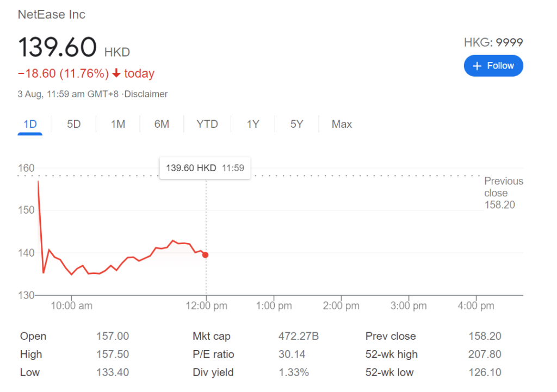Image resolution: width=557 pixels, height=392 pixels.
Task: Show the Max time range
Action: pyautogui.click(x=342, y=125)
